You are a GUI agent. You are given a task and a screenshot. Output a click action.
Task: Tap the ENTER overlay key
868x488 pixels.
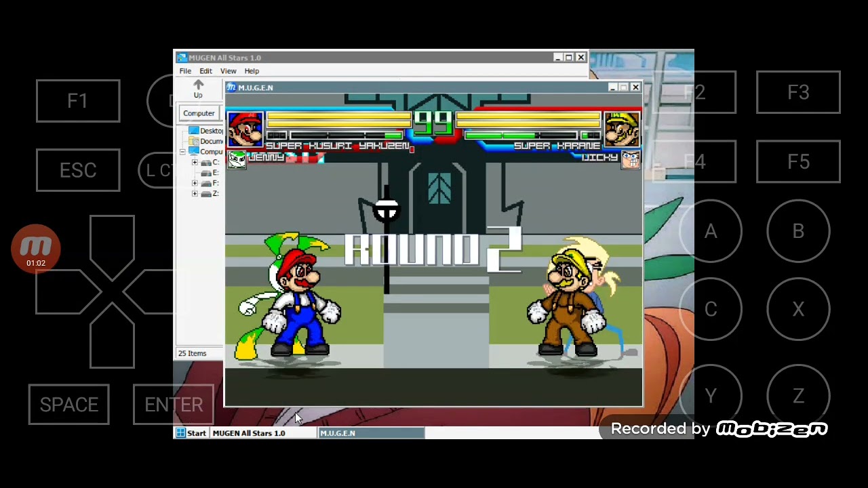(x=174, y=405)
